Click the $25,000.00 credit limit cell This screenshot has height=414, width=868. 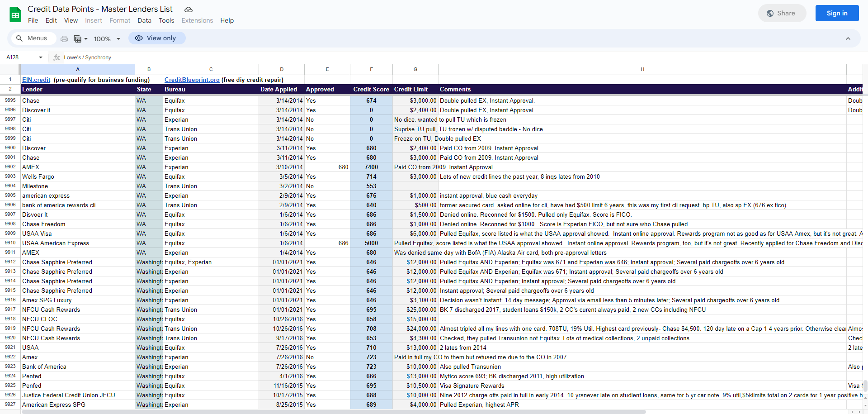pyautogui.click(x=415, y=309)
